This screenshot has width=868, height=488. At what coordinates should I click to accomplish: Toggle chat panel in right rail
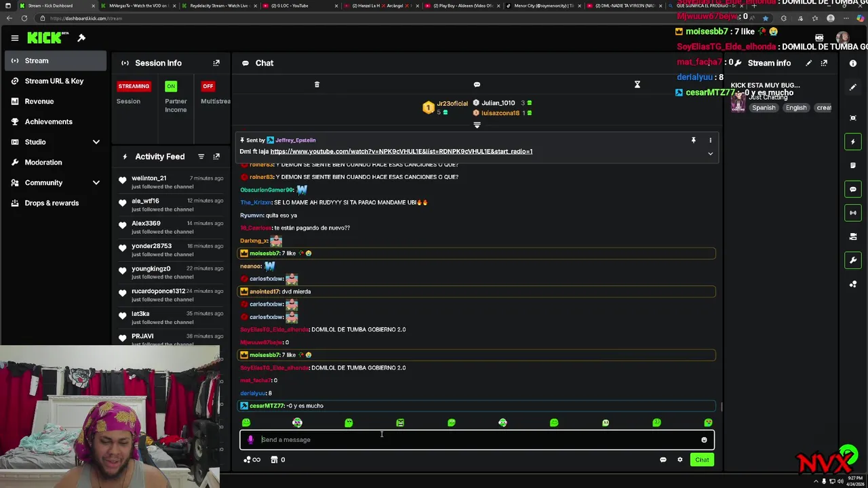tap(853, 189)
